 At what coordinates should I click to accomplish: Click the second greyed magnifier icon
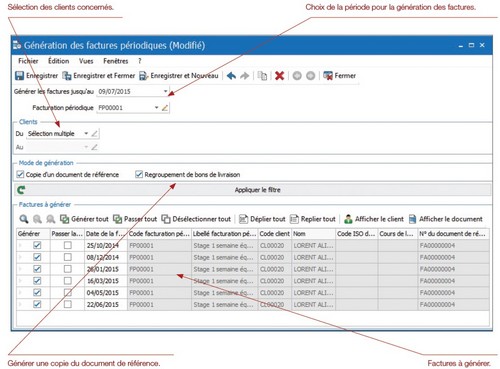[37, 219]
